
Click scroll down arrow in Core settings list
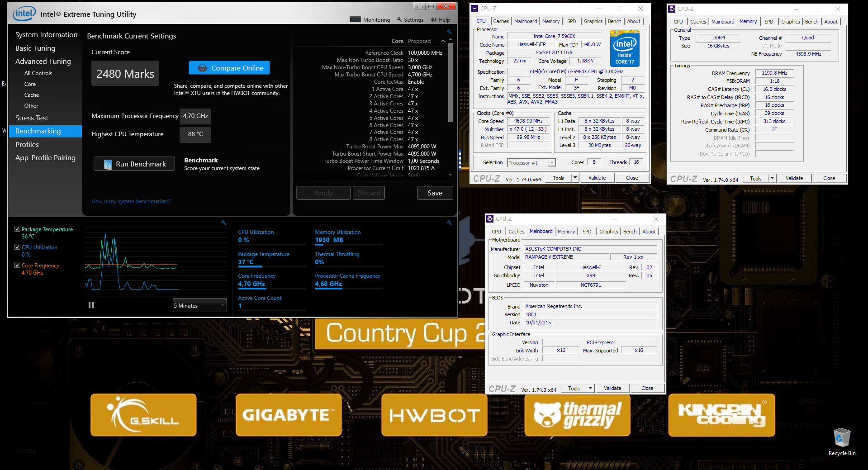point(450,175)
